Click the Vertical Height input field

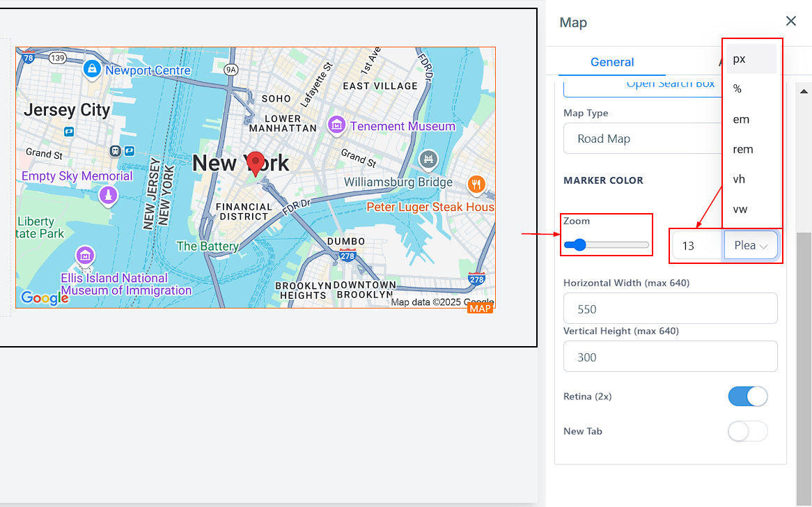point(669,357)
